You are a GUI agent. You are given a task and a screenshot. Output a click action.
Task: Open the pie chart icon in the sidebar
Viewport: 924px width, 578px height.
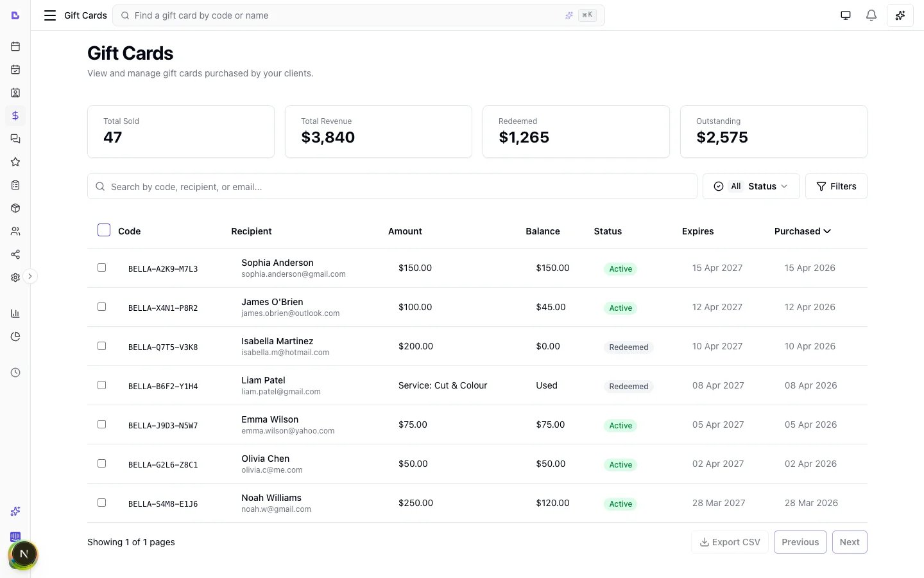[15, 337]
